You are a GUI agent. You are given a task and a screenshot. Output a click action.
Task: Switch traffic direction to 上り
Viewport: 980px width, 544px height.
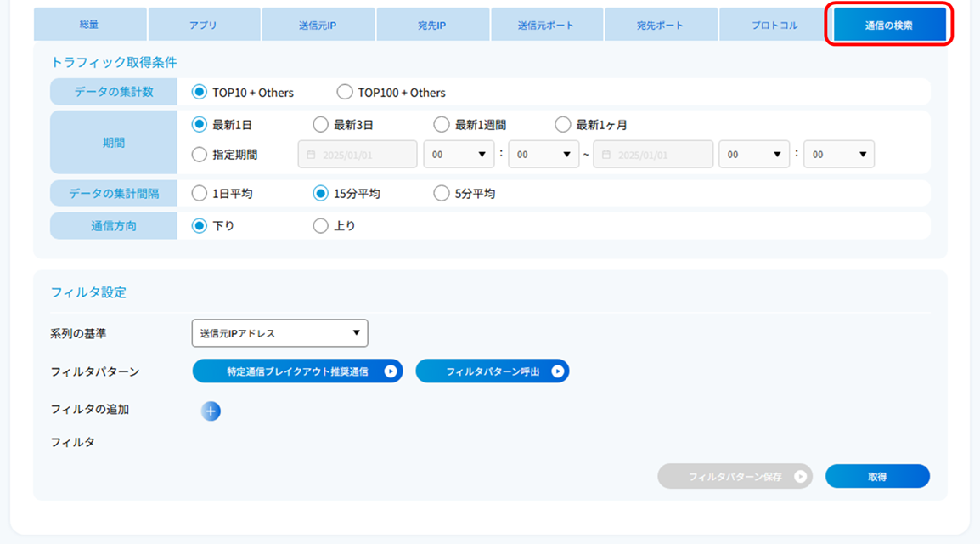click(321, 226)
